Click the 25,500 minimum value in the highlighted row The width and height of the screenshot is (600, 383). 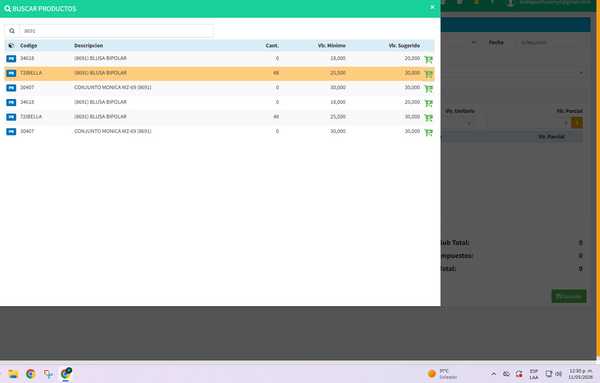coord(338,73)
